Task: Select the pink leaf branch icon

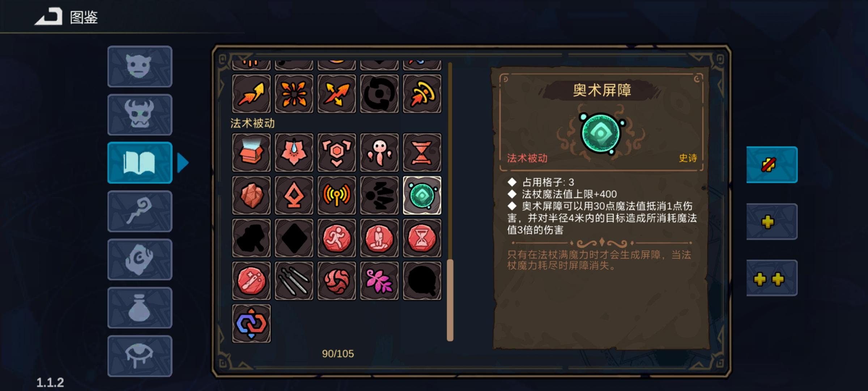Action: coord(379,281)
